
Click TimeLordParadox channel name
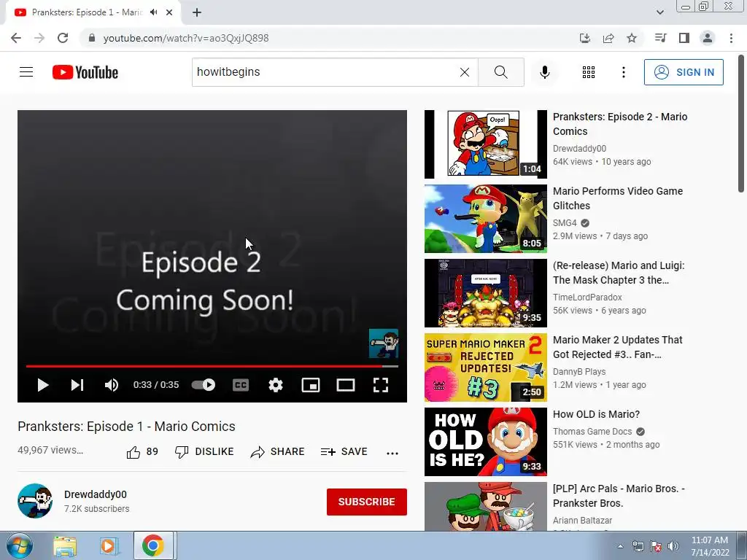(587, 297)
